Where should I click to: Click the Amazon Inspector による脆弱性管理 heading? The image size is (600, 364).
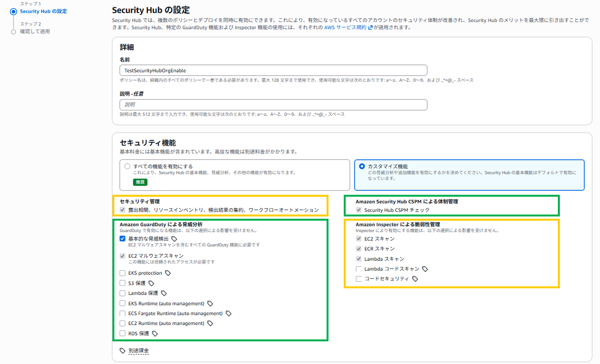click(398, 225)
